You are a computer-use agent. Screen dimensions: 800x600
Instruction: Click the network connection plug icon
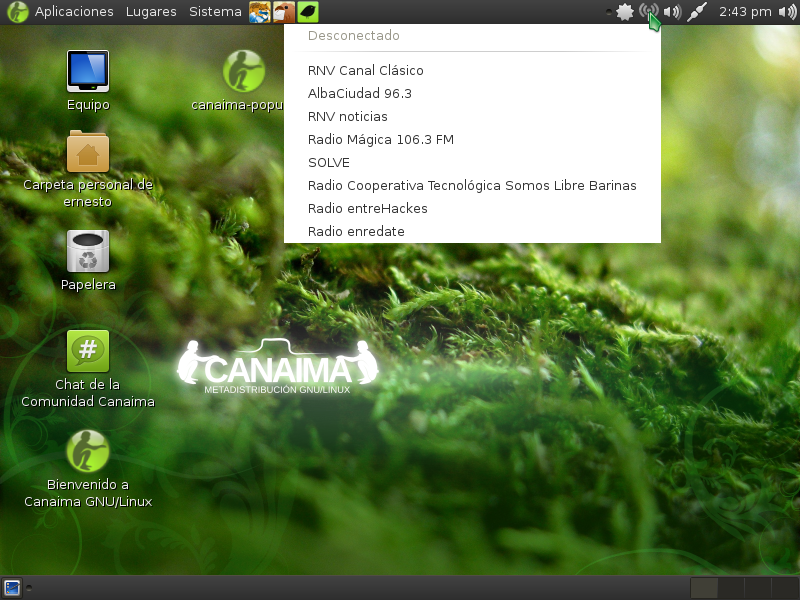pos(697,12)
